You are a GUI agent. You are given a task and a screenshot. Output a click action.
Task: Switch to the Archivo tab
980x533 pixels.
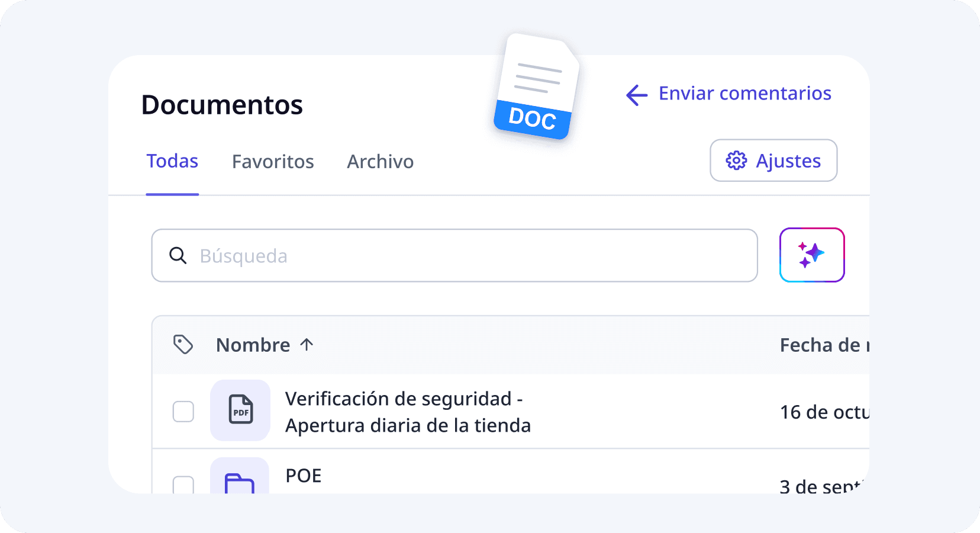pos(381,162)
